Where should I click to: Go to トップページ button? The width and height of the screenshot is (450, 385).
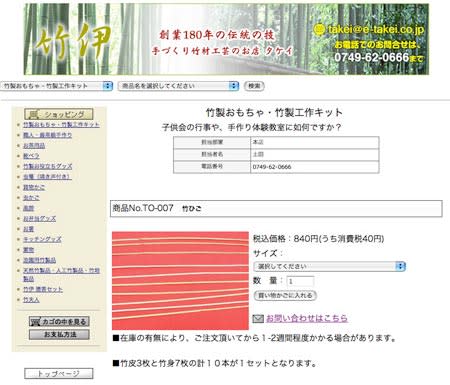[x=59, y=373]
